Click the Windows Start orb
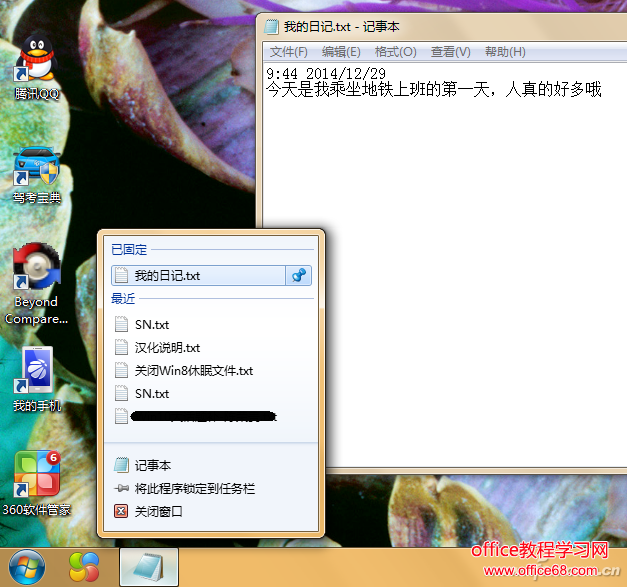Screen dimensions: 627x587 coord(27,567)
